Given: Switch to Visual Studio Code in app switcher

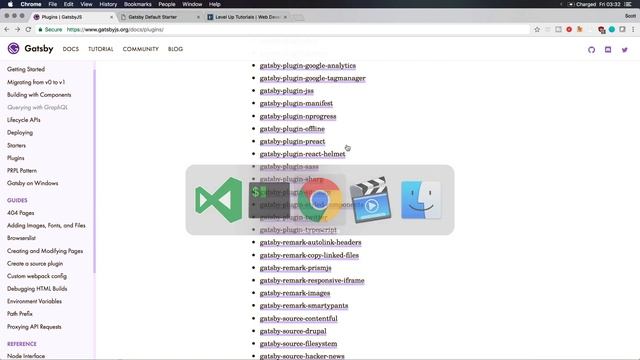Looking at the screenshot, I should [x=219, y=200].
